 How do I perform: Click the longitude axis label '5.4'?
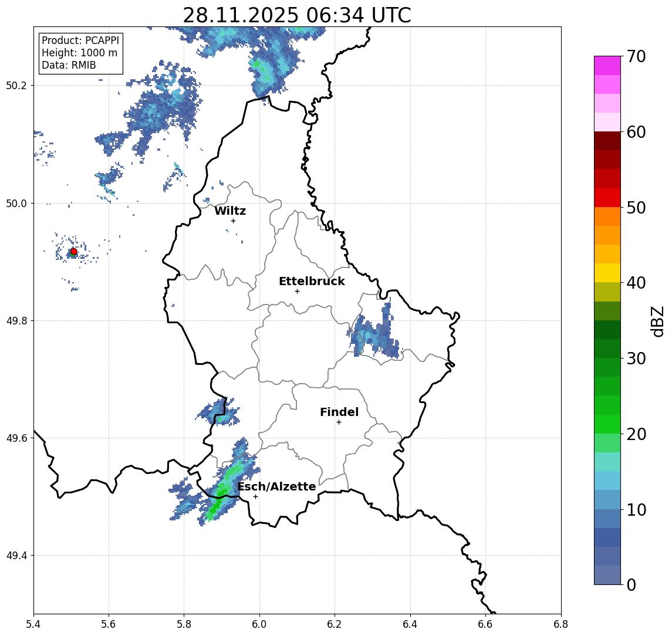33,624
